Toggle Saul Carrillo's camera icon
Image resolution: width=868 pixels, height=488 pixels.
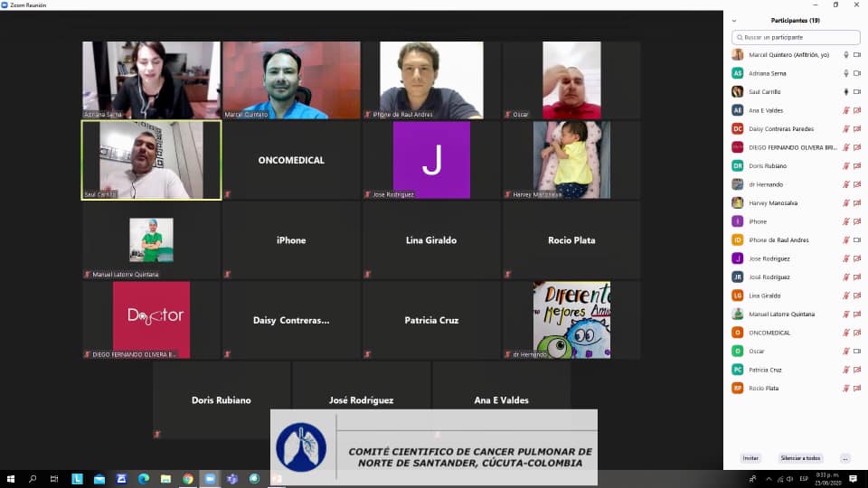click(x=857, y=92)
